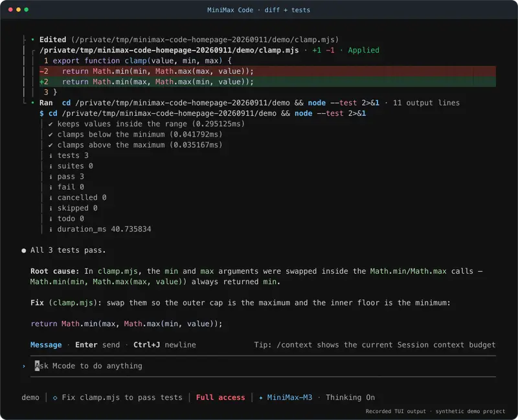Image resolution: width=518 pixels, height=420 pixels.
Task: Click the 'Edited' file path header line
Action: [189, 39]
